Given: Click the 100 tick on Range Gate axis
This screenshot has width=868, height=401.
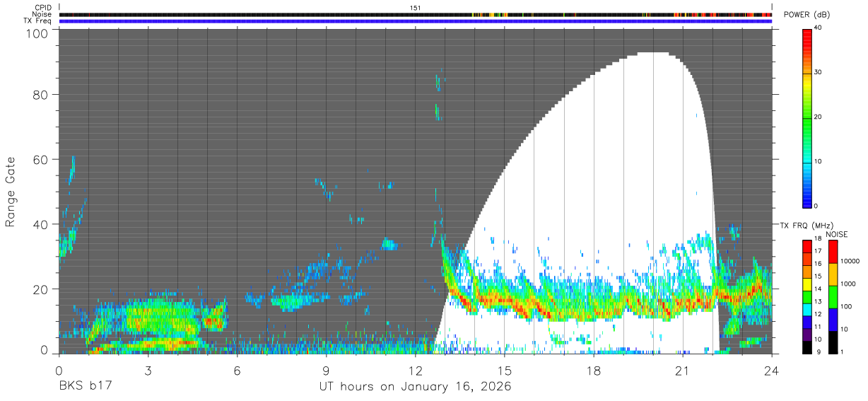Looking at the screenshot, I should (37, 33).
